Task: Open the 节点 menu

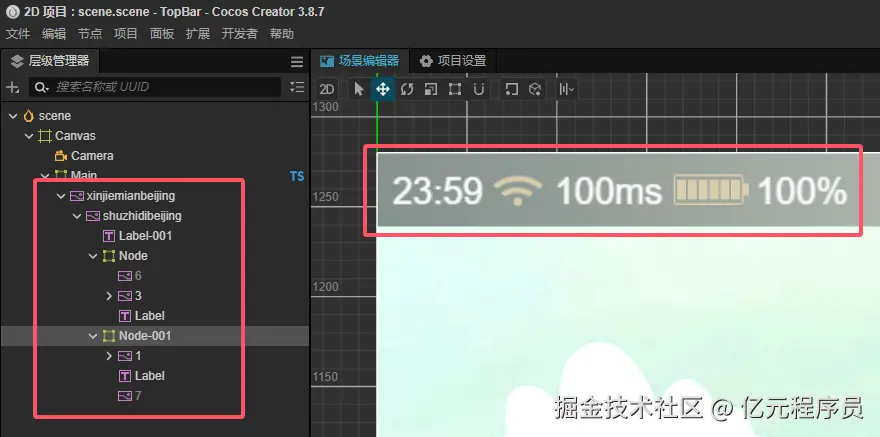Action: click(x=90, y=34)
